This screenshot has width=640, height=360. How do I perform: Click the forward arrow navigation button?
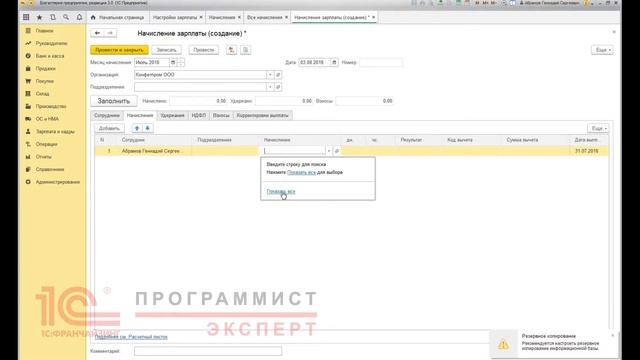(110, 33)
